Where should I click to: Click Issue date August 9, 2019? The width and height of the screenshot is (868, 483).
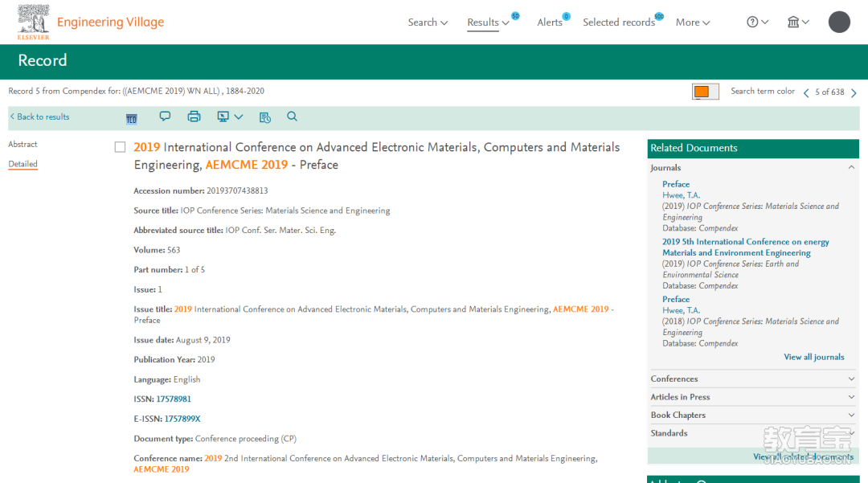click(203, 340)
